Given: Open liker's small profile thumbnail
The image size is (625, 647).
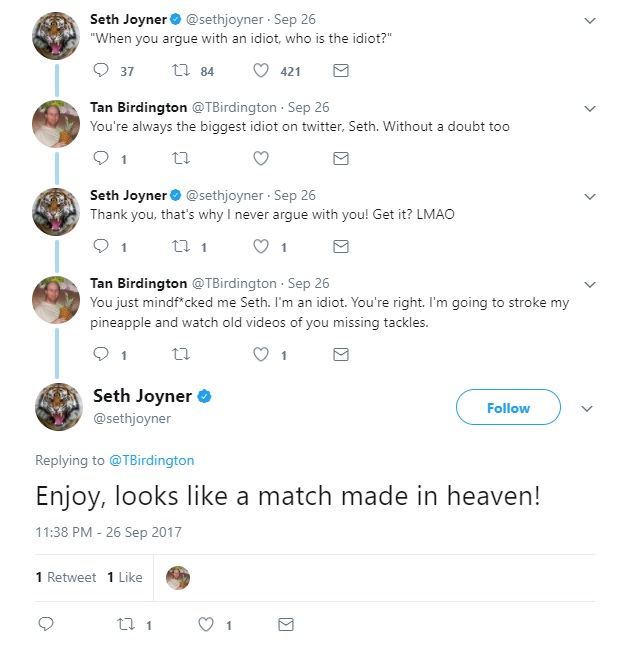Looking at the screenshot, I should pos(178,577).
